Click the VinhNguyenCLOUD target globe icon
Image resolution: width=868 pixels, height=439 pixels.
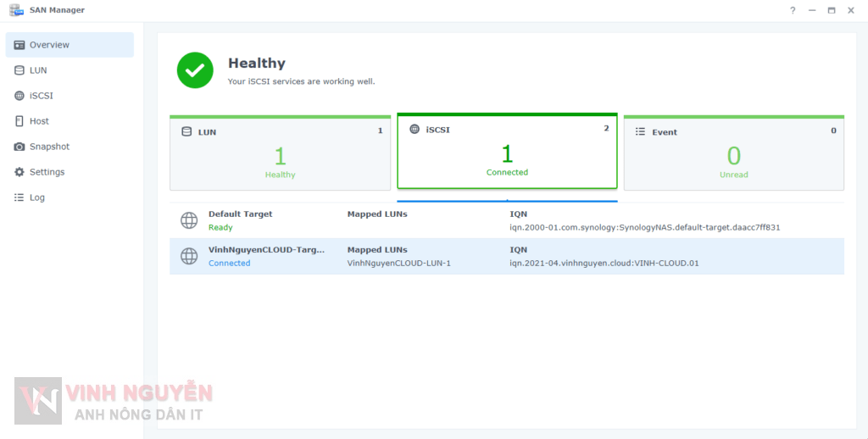[189, 256]
